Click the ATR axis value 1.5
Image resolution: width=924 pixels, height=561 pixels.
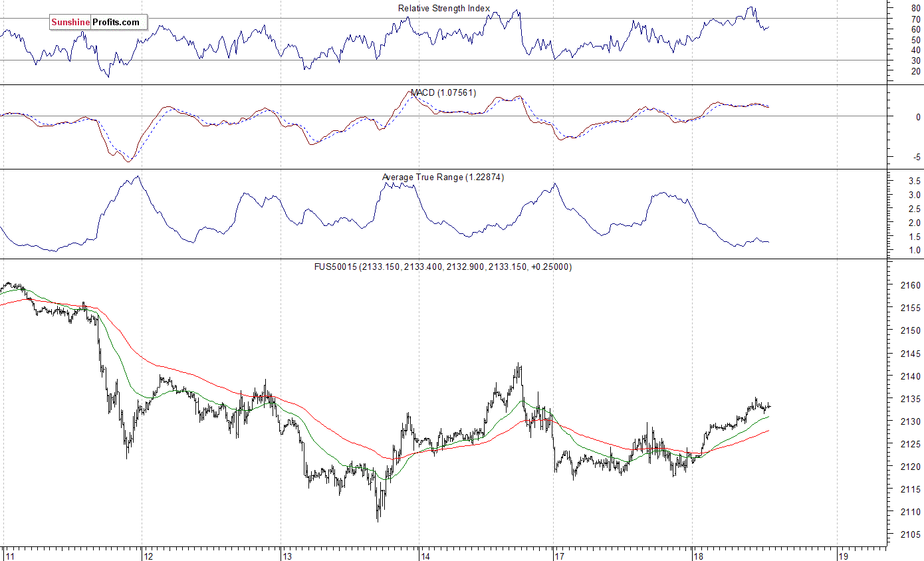[x=914, y=237]
